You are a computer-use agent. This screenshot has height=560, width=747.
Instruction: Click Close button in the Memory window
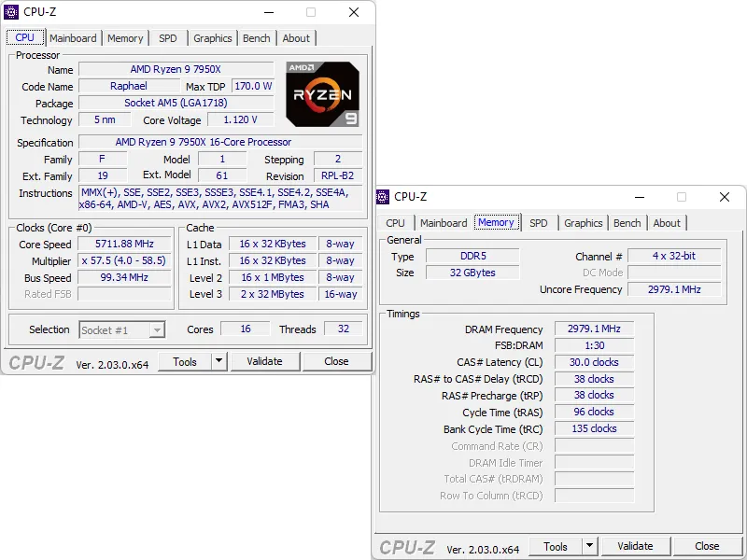tap(707, 546)
